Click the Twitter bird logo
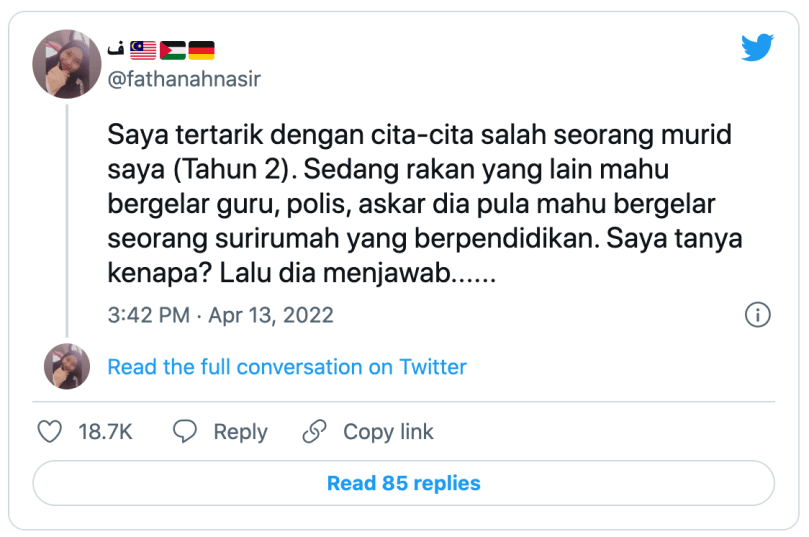 757,48
